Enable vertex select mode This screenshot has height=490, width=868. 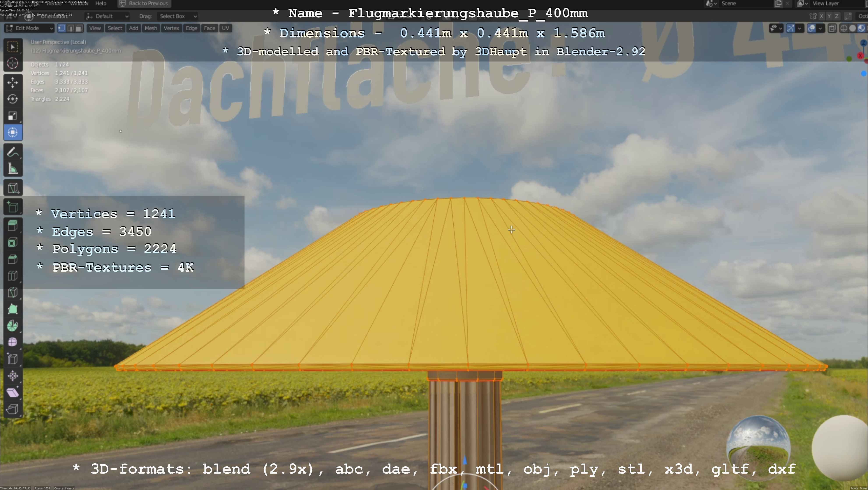(62, 28)
